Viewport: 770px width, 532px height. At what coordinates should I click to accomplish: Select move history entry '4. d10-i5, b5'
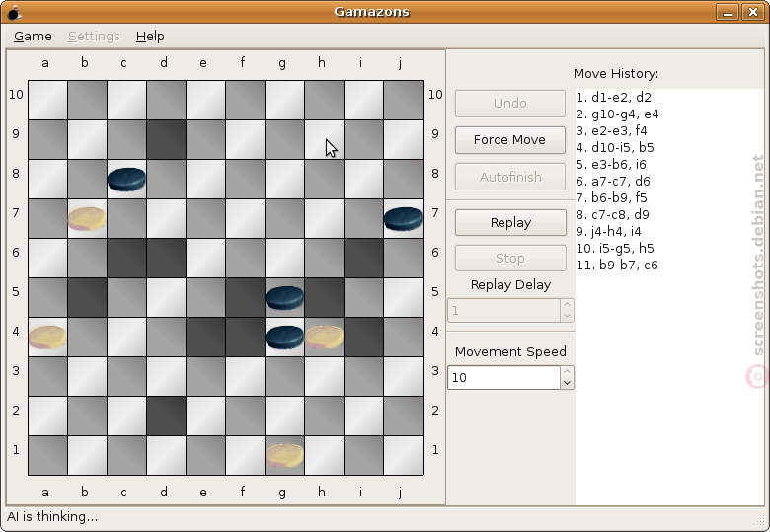pos(615,147)
